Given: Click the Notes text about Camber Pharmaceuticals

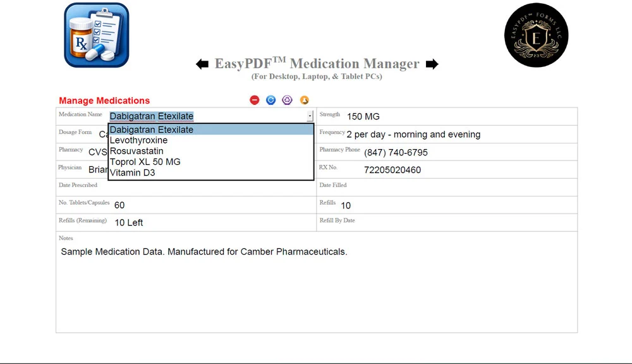Looking at the screenshot, I should pyautogui.click(x=204, y=252).
